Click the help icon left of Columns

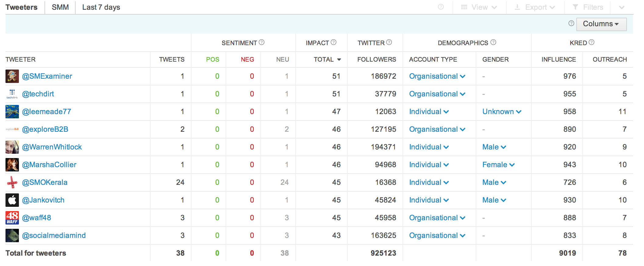571,23
